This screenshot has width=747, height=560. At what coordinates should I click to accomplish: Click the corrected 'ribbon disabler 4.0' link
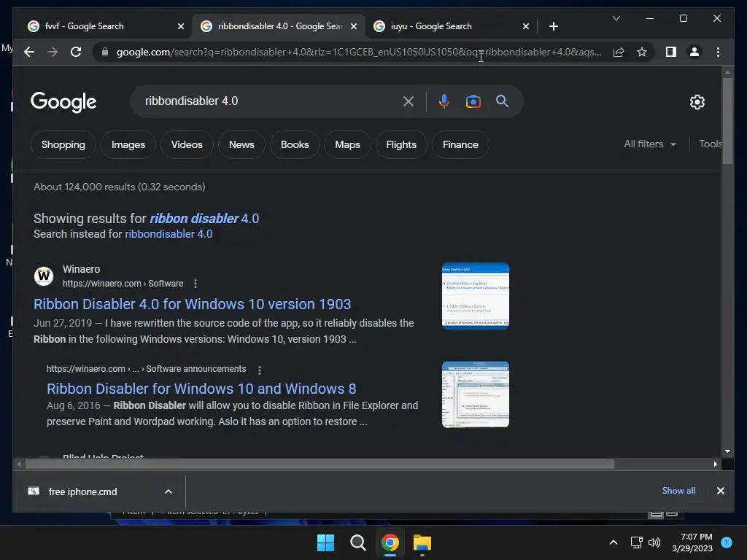tap(204, 219)
